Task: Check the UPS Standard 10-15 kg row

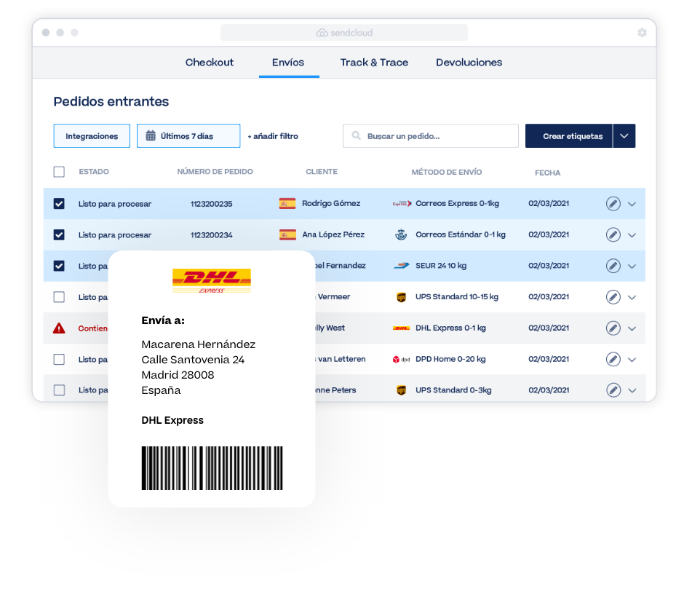Action: [59, 297]
